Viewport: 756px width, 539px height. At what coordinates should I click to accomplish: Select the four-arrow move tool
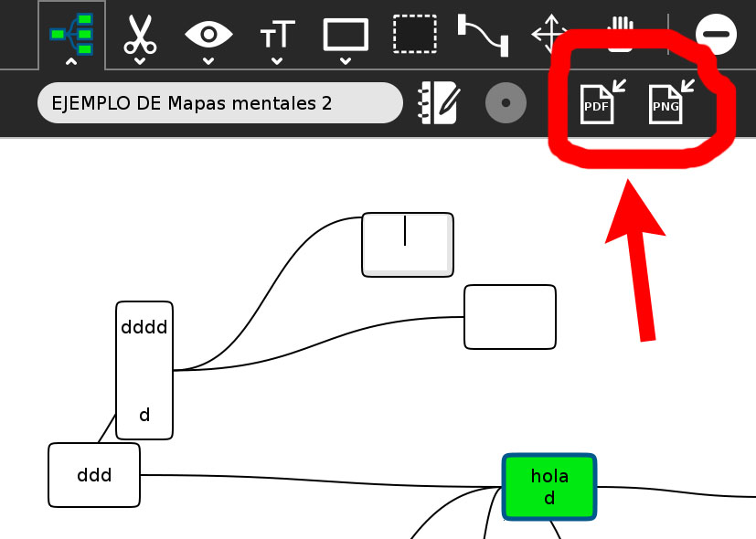[549, 34]
